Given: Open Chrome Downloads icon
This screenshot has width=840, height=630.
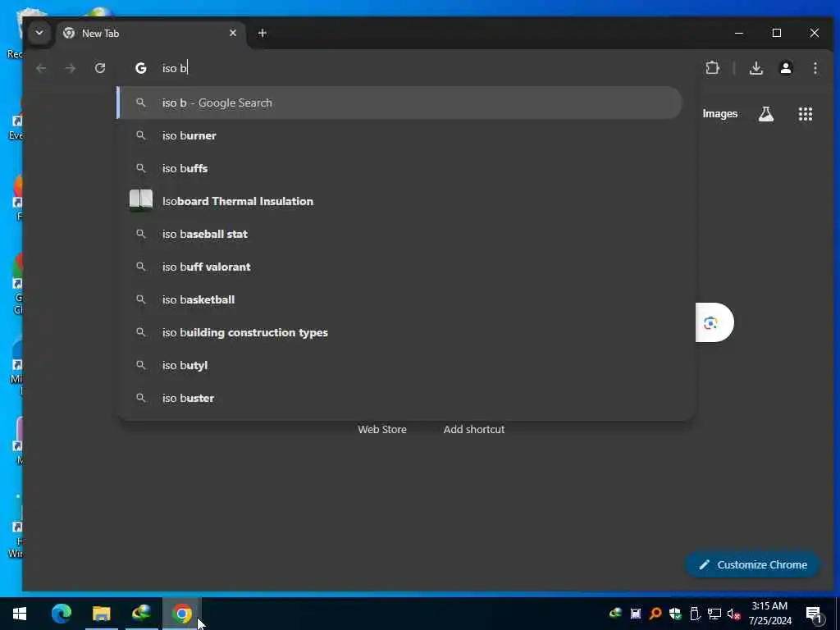Looking at the screenshot, I should tap(756, 68).
